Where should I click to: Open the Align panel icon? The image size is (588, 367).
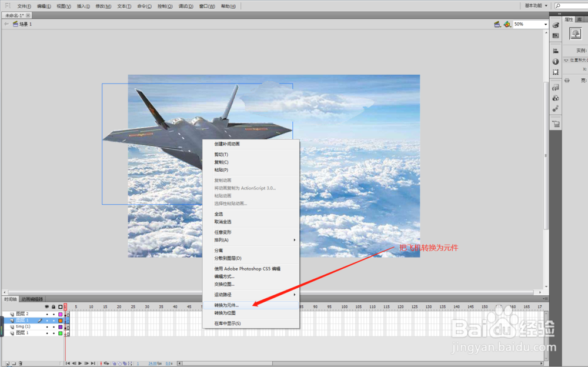pos(556,51)
